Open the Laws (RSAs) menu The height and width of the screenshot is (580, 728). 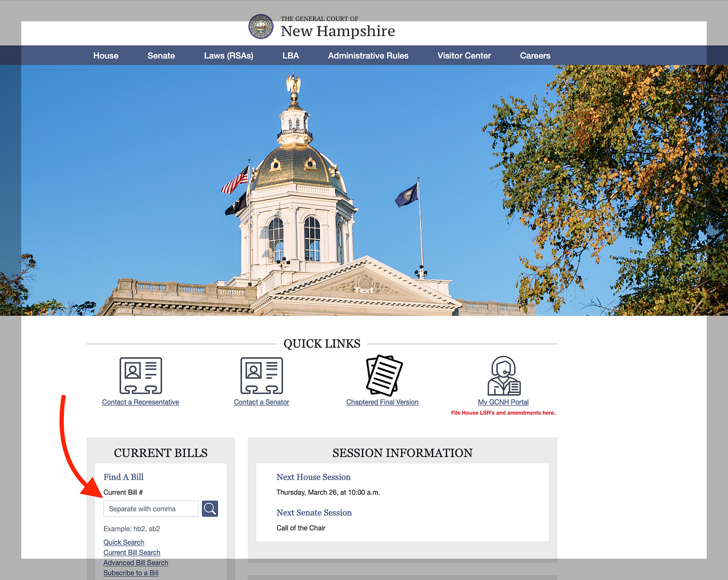pos(228,55)
